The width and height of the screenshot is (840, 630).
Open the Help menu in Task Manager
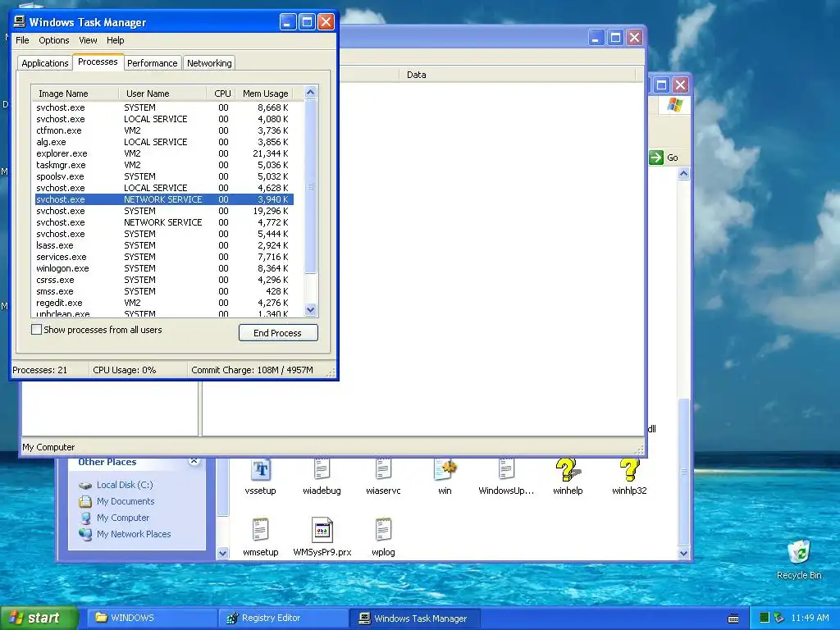pos(115,40)
